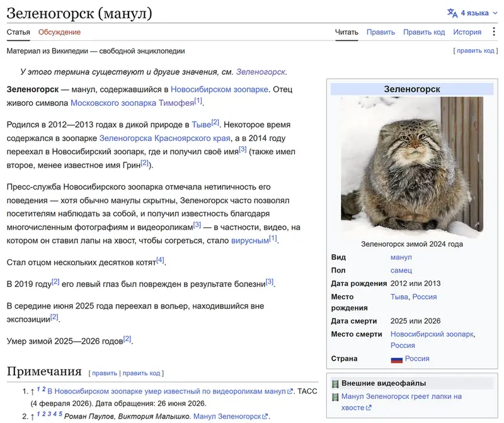504x423 pixels.
Task: Click the film icon beside the video link
Action: (335, 397)
